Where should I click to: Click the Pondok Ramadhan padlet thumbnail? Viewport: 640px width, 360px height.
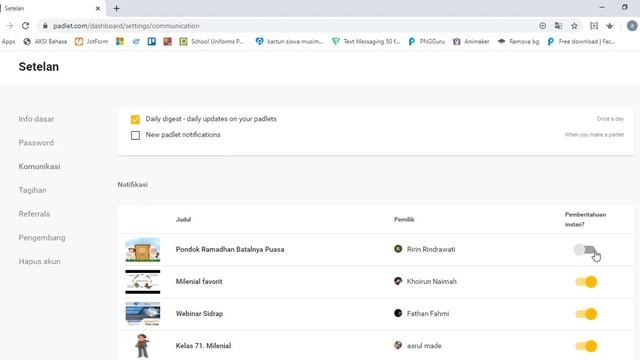[142, 249]
